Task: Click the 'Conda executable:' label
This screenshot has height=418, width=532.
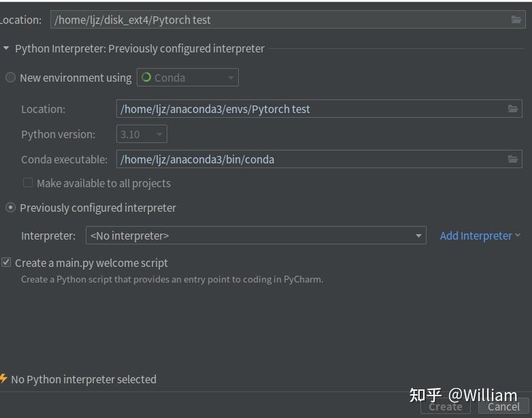Action: (64, 159)
